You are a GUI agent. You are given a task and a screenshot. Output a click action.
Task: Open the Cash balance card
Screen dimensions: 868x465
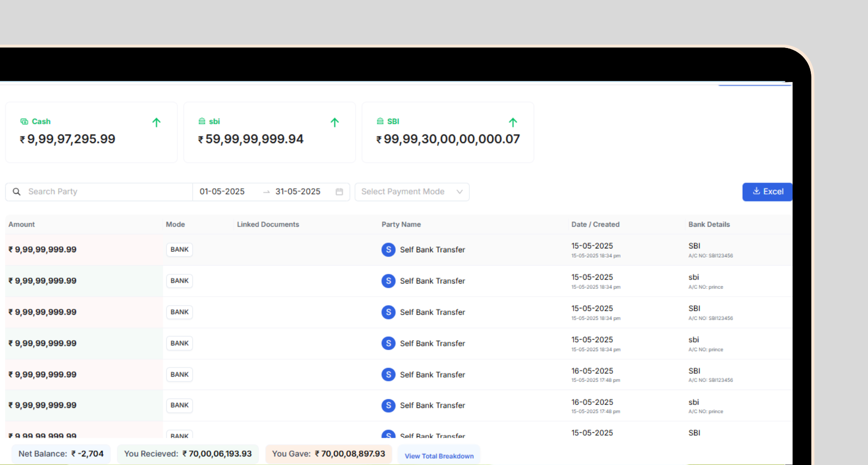tap(91, 132)
